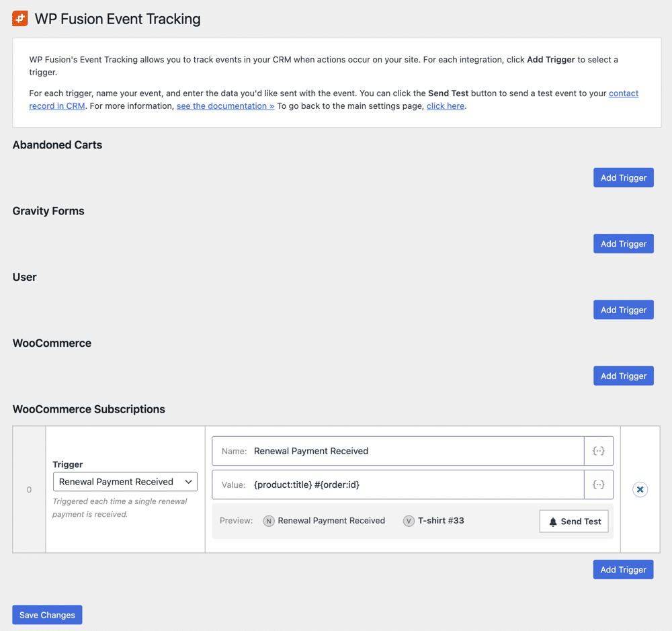Focus the event Value input field
Screen dimensions: 672x631
click(x=417, y=485)
